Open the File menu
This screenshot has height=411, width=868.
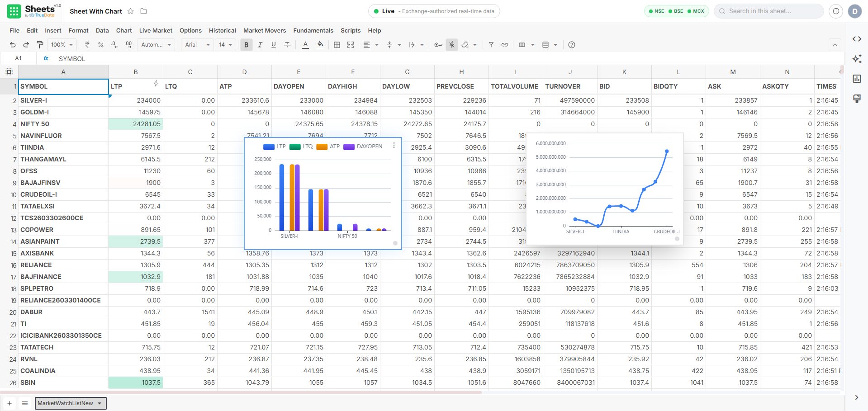(14, 30)
